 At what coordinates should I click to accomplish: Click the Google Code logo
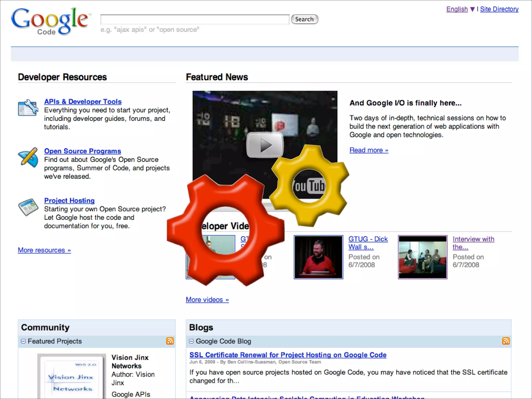51,21
